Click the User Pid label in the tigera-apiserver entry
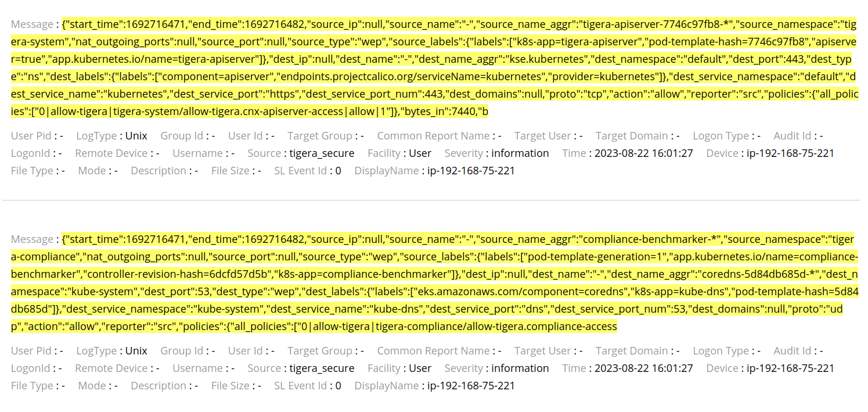 coord(31,136)
